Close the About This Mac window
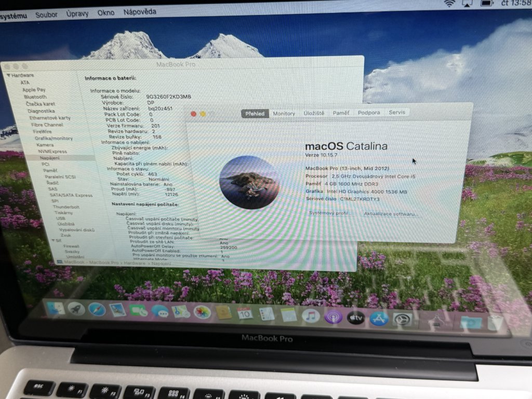 click(193, 114)
